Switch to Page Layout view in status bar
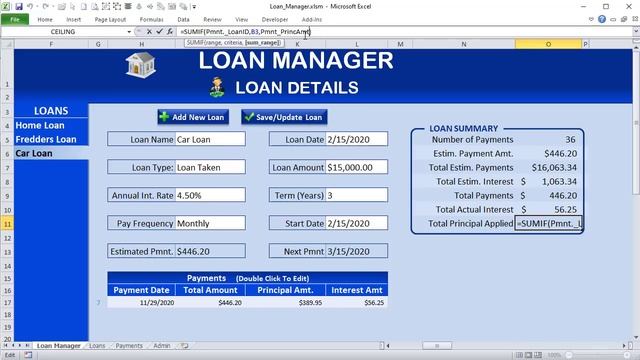Screen dimensions: 640x360 coord(529,355)
